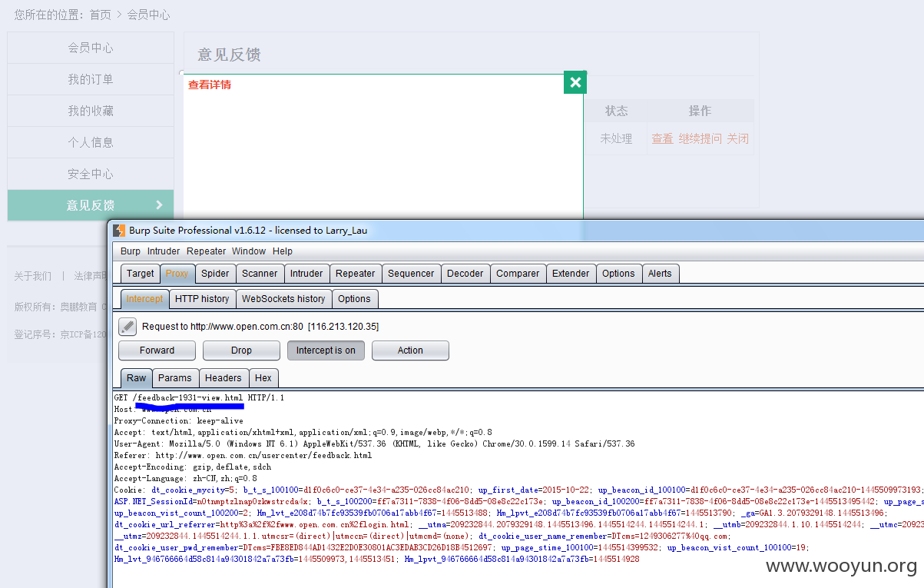The image size is (924, 588).
Task: Click the 会员中心 breadcrumb link
Action: 149,15
